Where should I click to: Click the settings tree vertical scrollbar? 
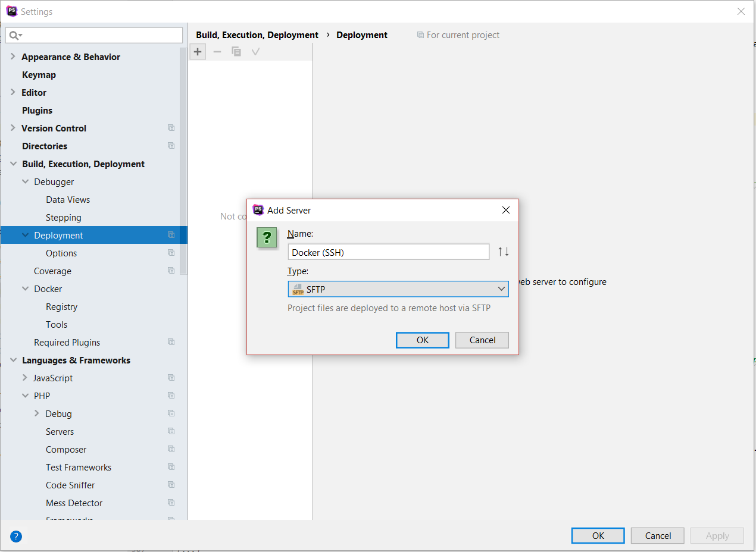183,161
